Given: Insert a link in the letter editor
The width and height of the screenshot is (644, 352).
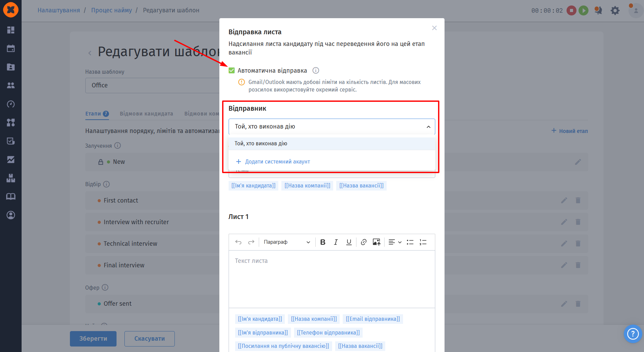Looking at the screenshot, I should coord(364,242).
